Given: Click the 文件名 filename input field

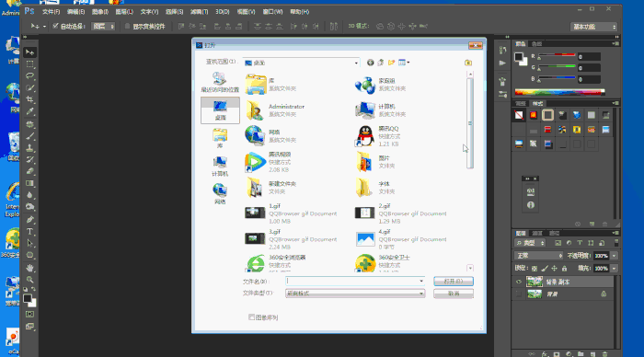Looking at the screenshot, I should click(x=355, y=281).
